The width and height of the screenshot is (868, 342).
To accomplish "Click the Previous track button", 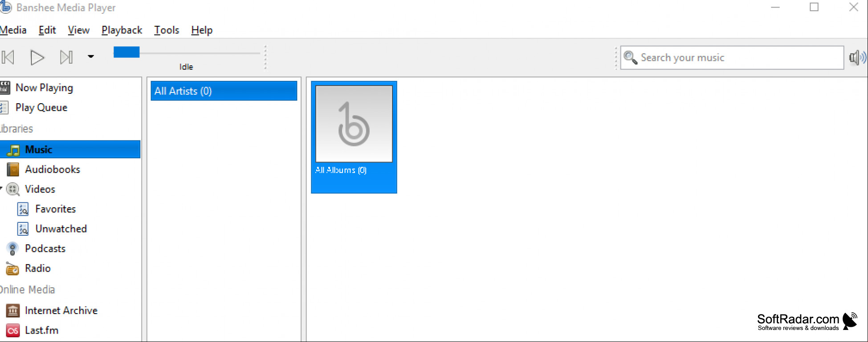I will (8, 57).
